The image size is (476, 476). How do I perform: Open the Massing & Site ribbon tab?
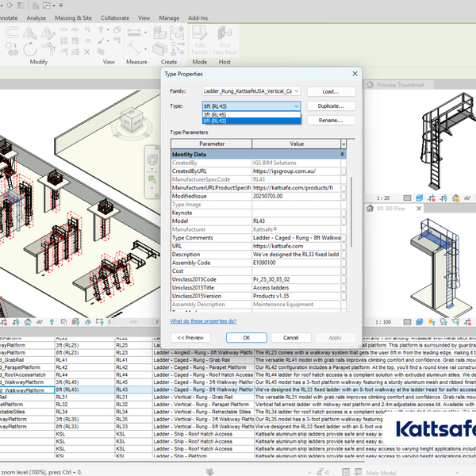pyautogui.click(x=73, y=18)
